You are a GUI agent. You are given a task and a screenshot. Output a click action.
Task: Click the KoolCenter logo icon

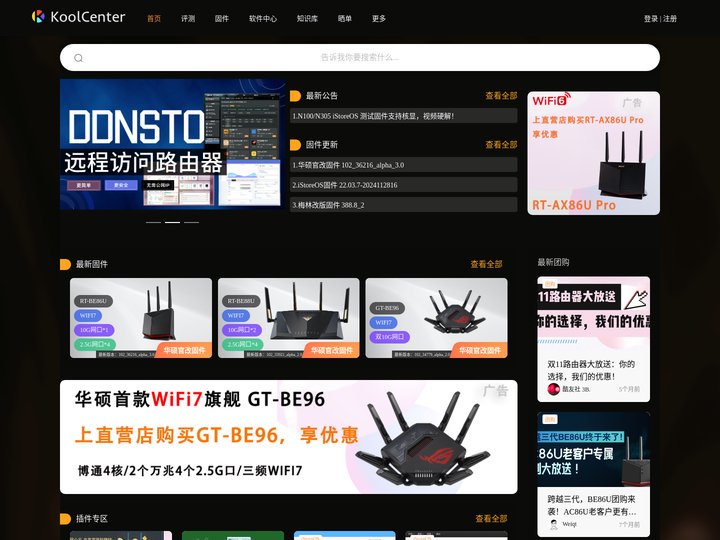[38, 17]
